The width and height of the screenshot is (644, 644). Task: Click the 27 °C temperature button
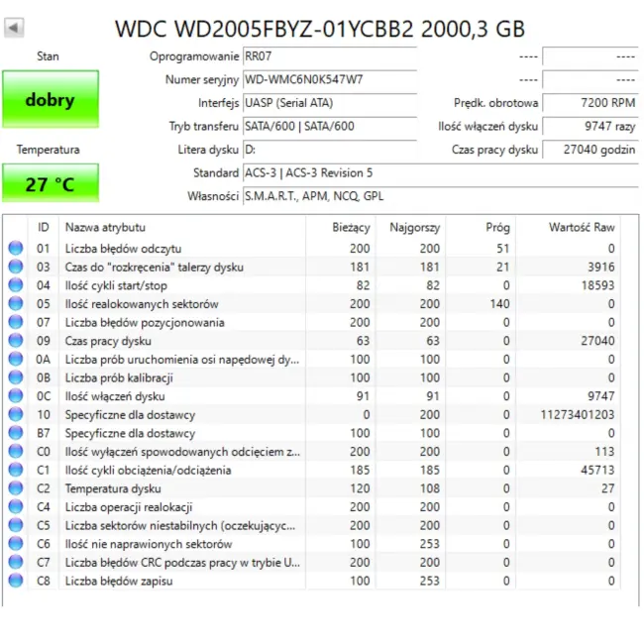pos(51,183)
